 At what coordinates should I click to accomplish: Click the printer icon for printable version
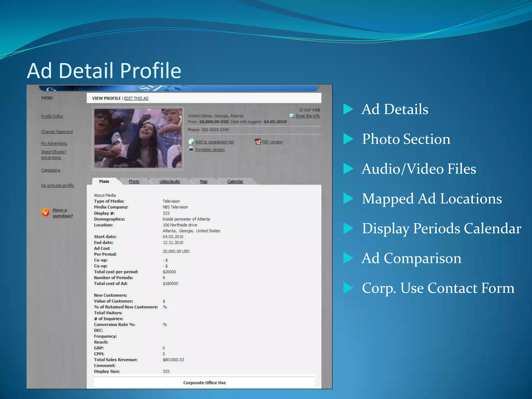pos(191,149)
